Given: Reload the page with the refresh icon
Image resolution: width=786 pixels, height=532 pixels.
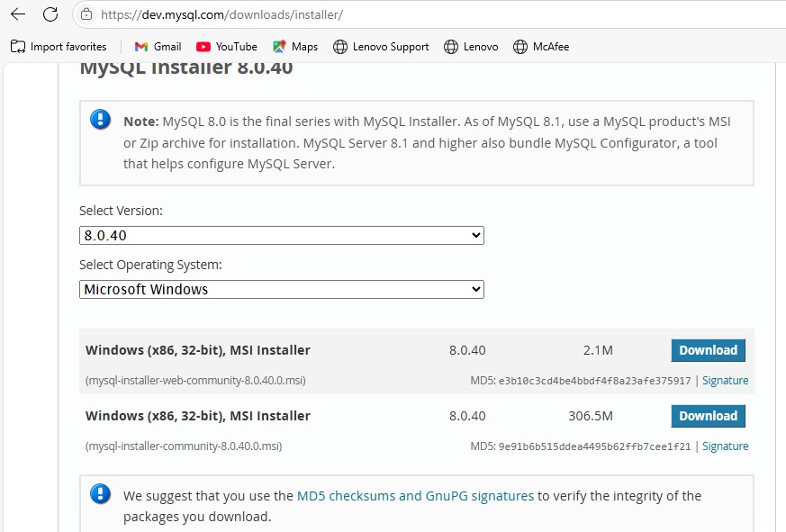Looking at the screenshot, I should pyautogui.click(x=50, y=14).
